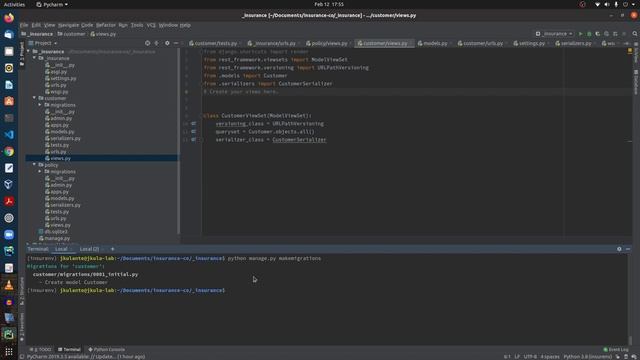
Task: Click Python interpreter in status bar
Action: pyautogui.click(x=588, y=357)
